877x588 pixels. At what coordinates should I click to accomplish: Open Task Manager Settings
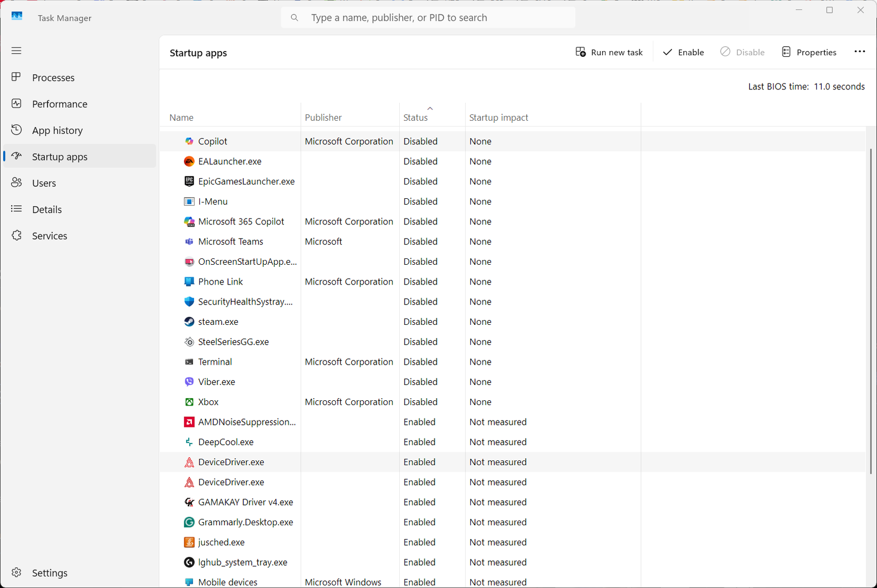pos(49,573)
